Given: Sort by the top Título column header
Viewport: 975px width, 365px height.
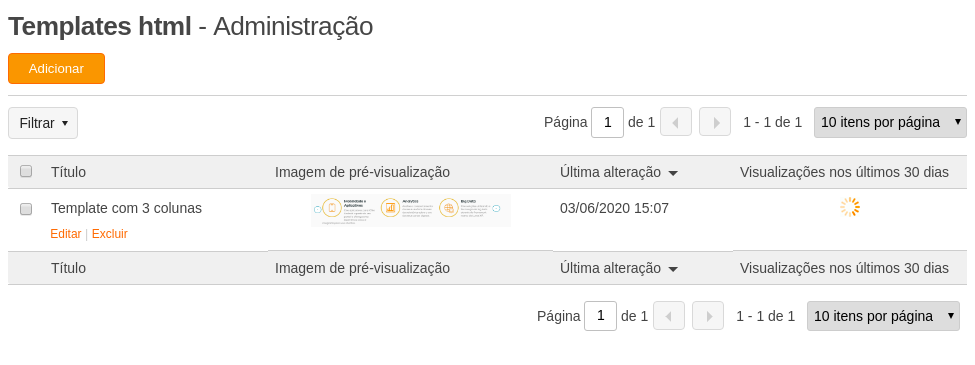Looking at the screenshot, I should 68,172.
